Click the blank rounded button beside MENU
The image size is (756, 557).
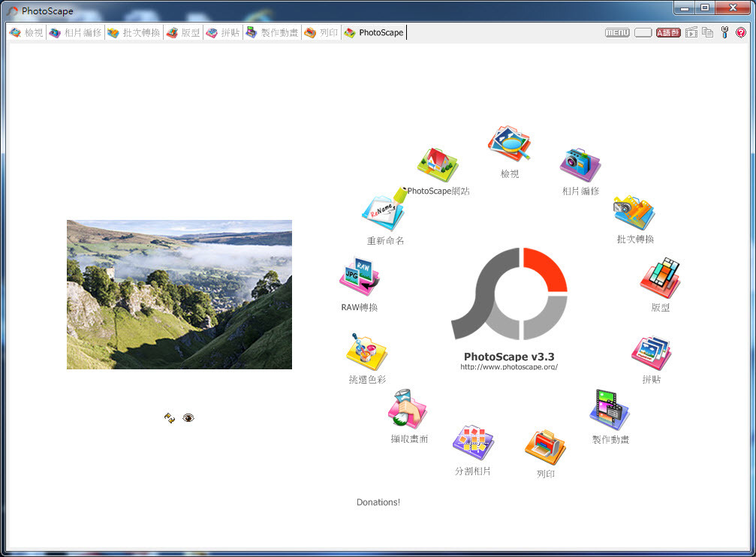point(643,33)
